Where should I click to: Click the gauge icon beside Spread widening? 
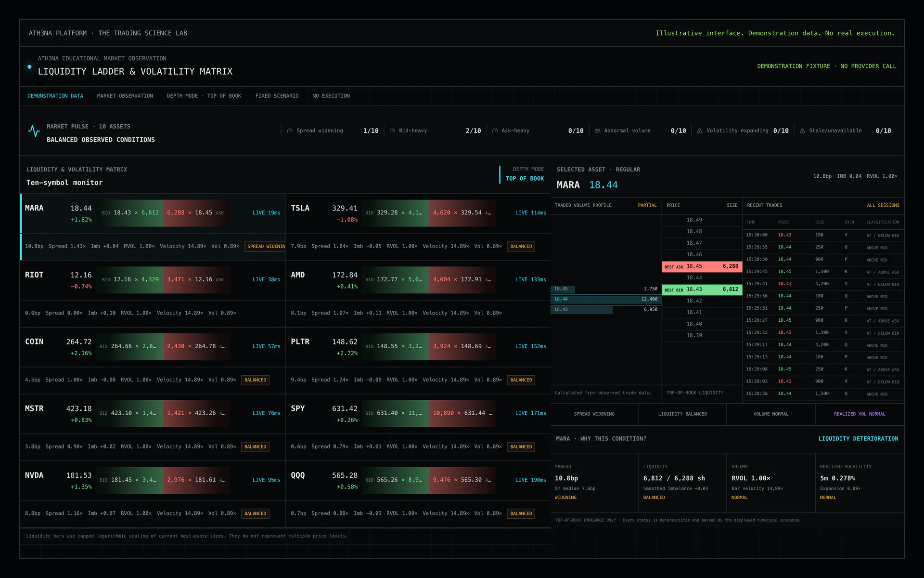[290, 131]
